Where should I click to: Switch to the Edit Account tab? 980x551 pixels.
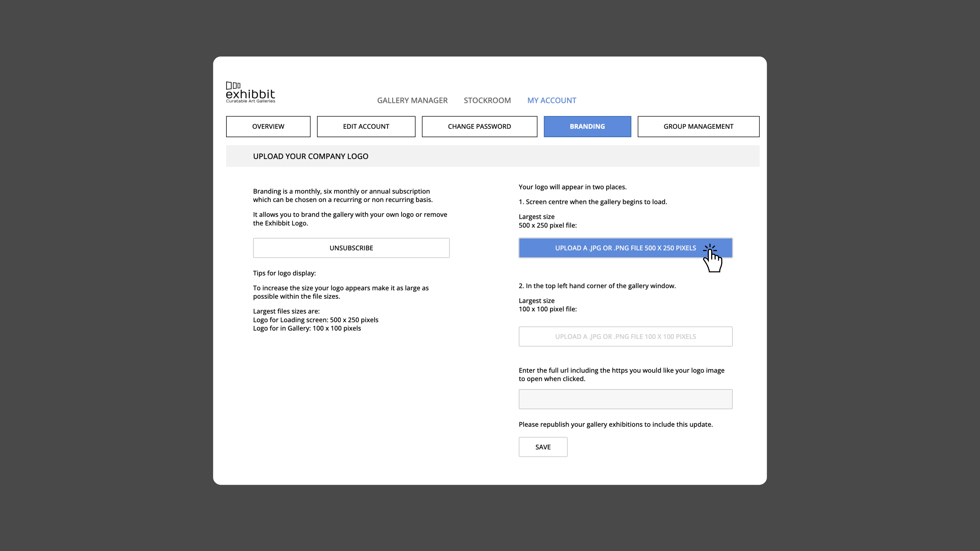(x=366, y=126)
